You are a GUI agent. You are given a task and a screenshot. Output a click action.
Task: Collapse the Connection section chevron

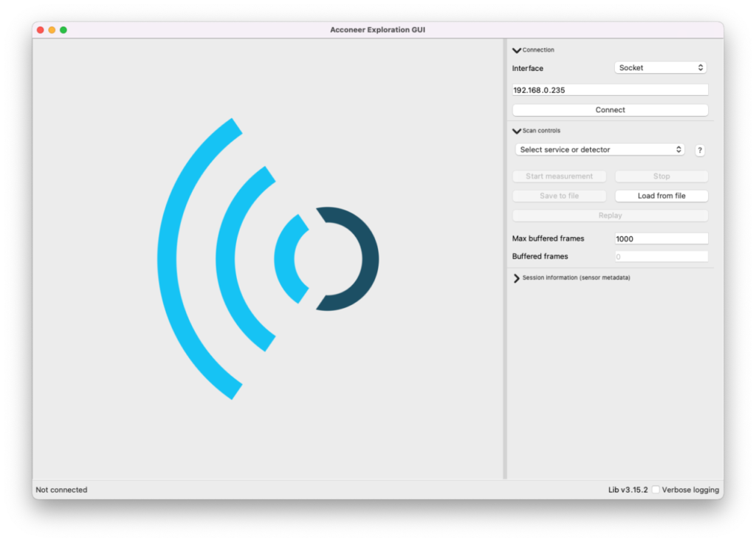pyautogui.click(x=516, y=50)
